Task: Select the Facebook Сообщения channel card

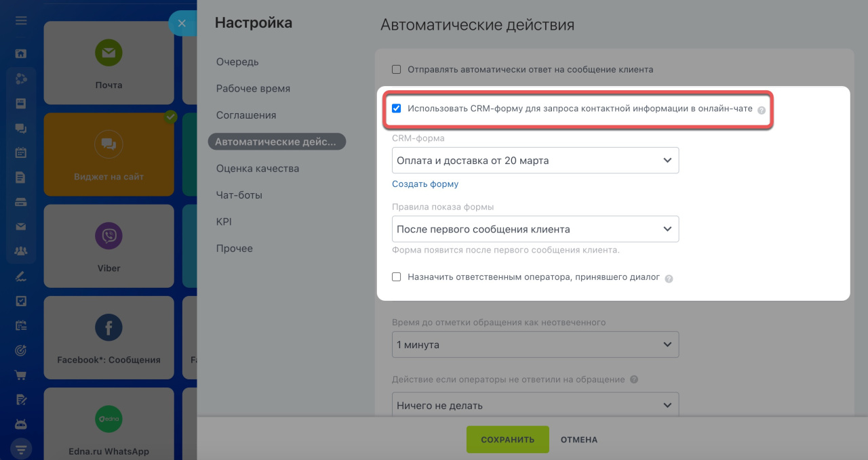Action: click(108, 337)
